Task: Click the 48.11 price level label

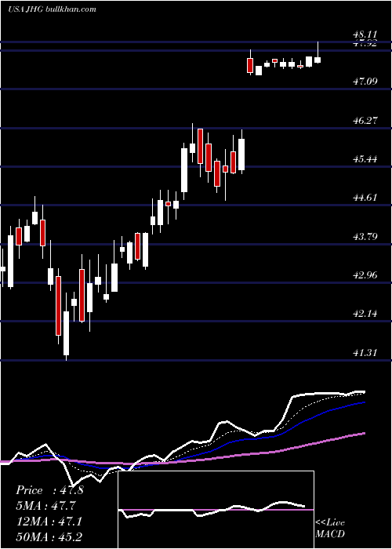Action: (x=365, y=35)
